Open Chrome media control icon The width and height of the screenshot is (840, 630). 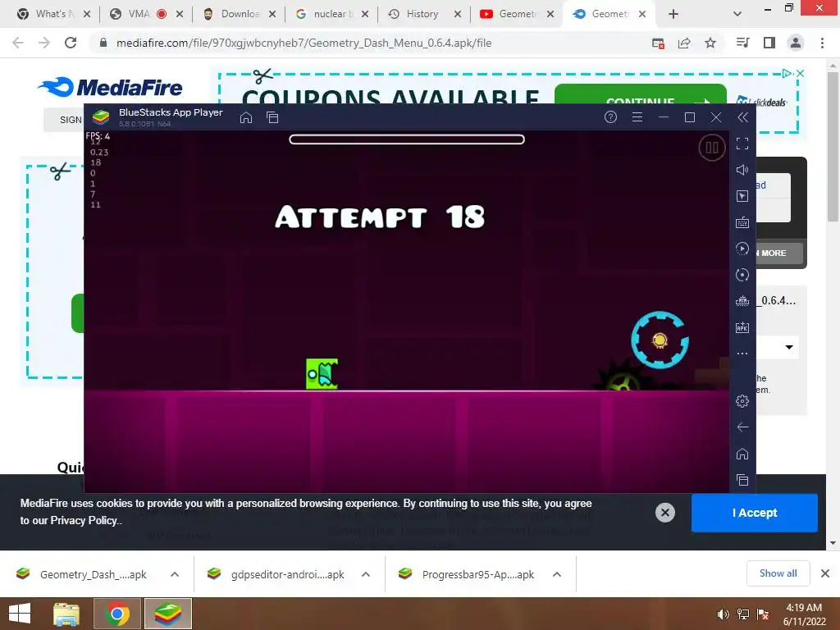point(742,43)
